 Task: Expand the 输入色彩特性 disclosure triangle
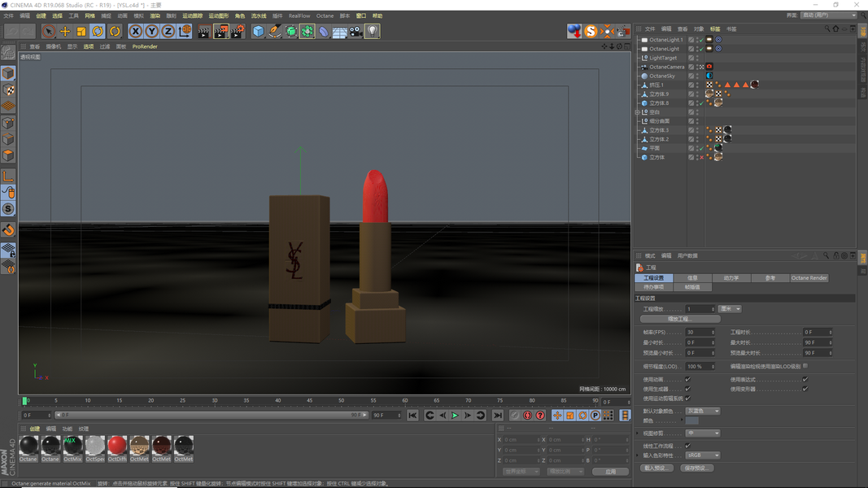(637, 455)
